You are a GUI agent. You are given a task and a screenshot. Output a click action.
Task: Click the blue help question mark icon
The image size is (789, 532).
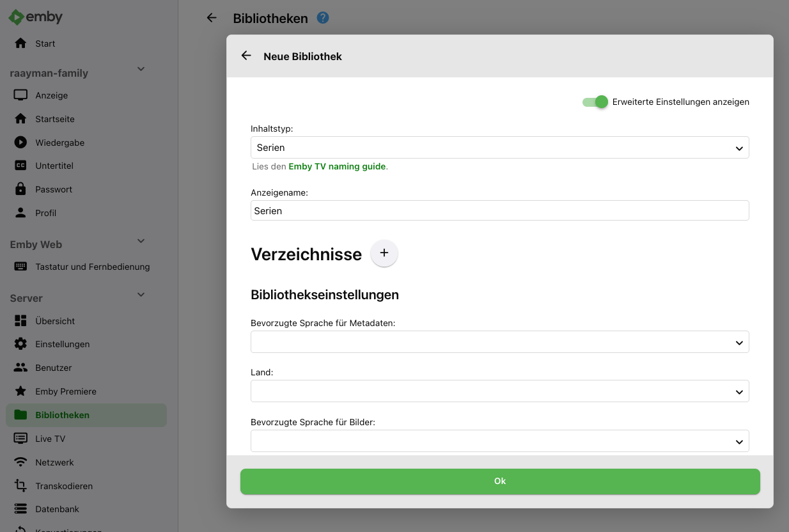323,18
